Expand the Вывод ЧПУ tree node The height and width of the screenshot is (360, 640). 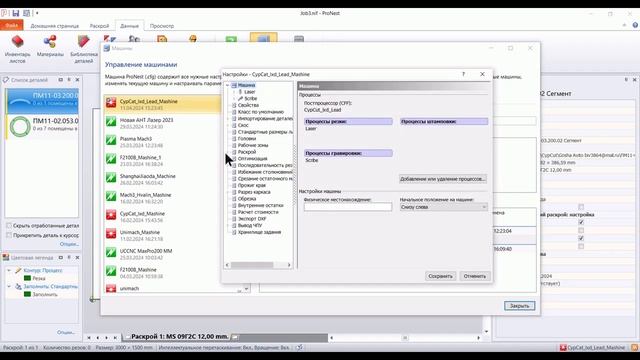click(x=228, y=225)
